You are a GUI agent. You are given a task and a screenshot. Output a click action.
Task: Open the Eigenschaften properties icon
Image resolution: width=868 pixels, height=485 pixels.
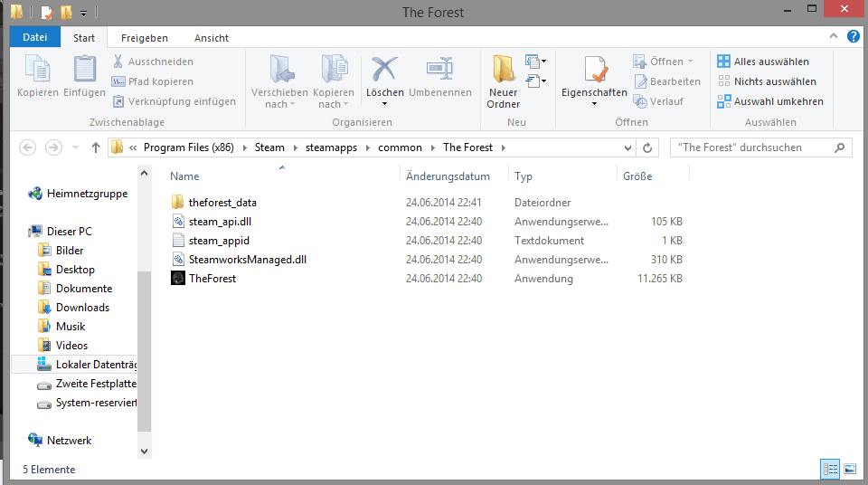click(x=594, y=71)
